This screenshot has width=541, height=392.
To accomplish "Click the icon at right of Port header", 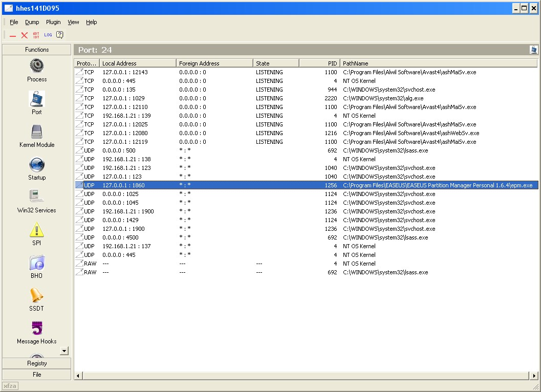I will (x=533, y=50).
